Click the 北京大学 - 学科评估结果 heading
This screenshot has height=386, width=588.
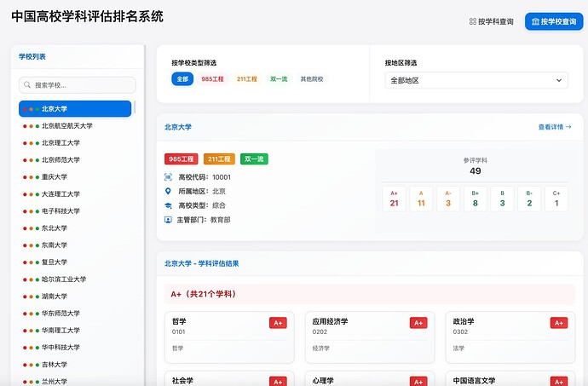point(202,263)
